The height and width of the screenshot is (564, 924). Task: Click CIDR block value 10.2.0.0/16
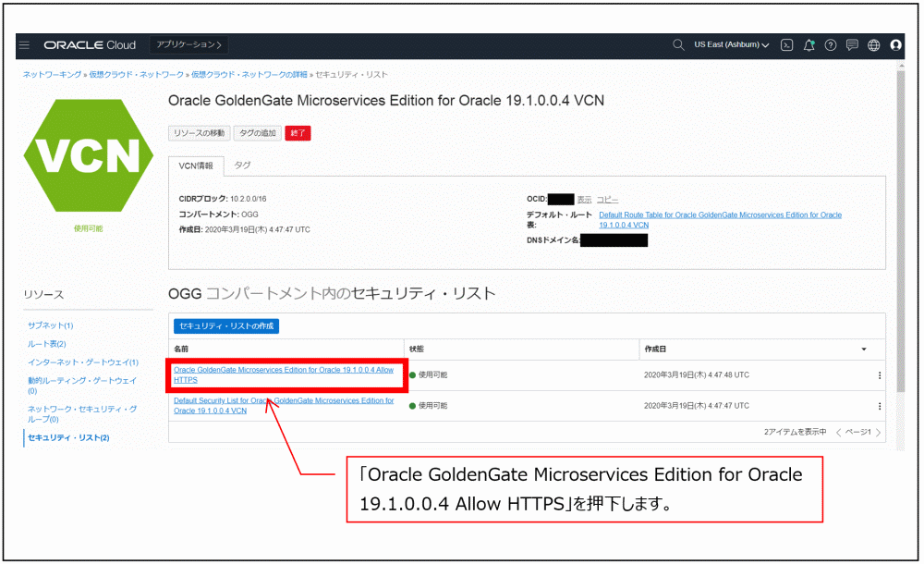click(x=248, y=199)
